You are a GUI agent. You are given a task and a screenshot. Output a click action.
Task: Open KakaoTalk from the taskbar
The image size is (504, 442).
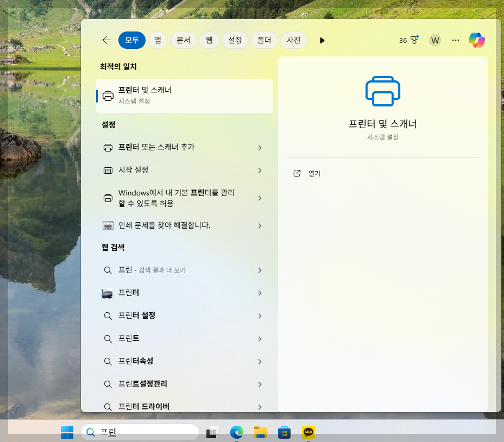[x=308, y=432]
